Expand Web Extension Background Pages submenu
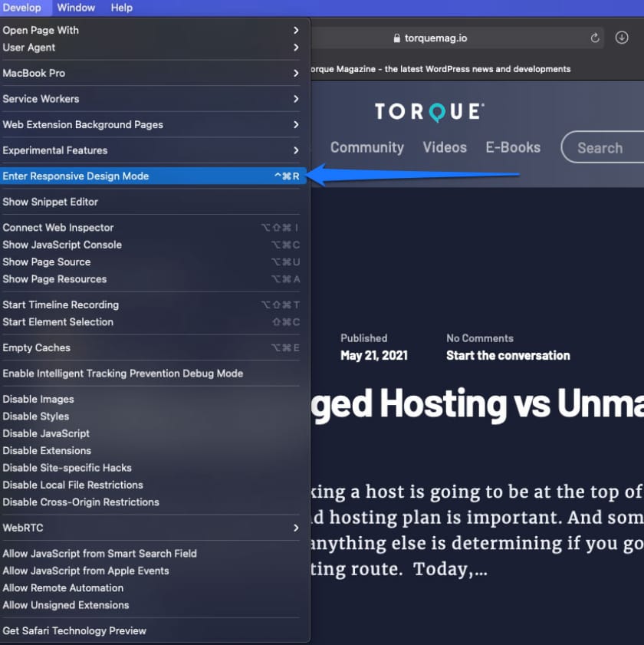The height and width of the screenshot is (645, 644). click(x=150, y=125)
